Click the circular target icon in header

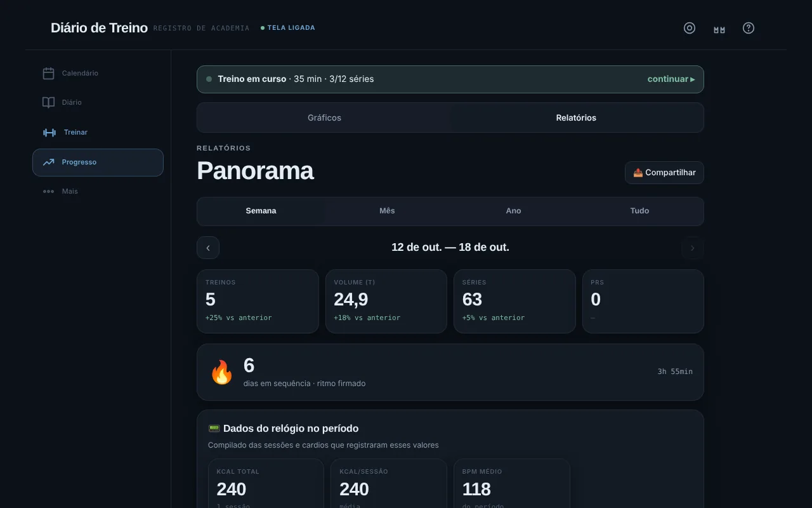pyautogui.click(x=690, y=28)
